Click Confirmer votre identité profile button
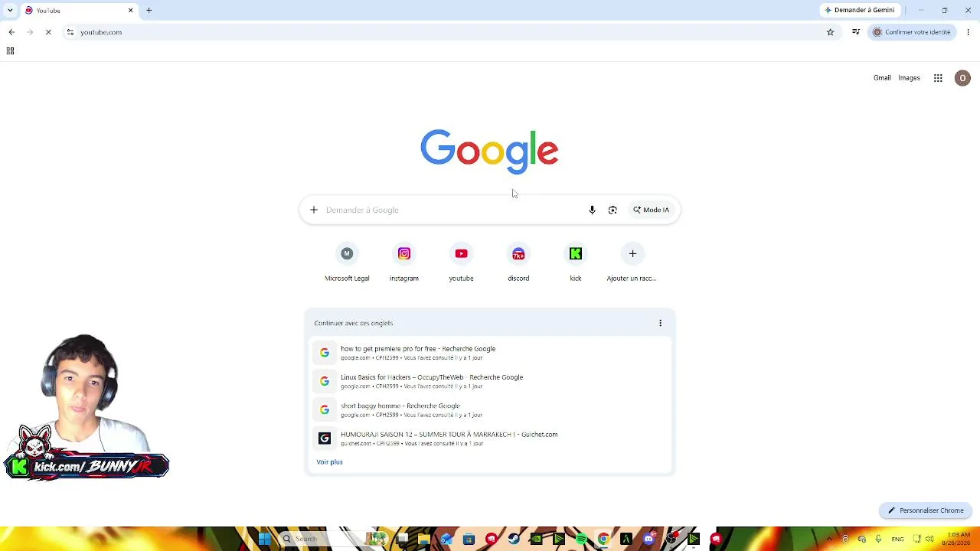This screenshot has width=980, height=551. [x=912, y=32]
